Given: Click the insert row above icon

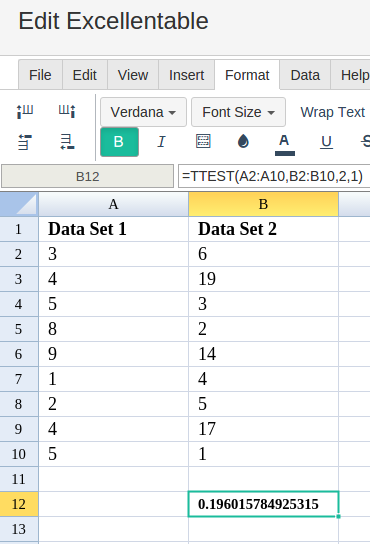Looking at the screenshot, I should coord(25,142).
